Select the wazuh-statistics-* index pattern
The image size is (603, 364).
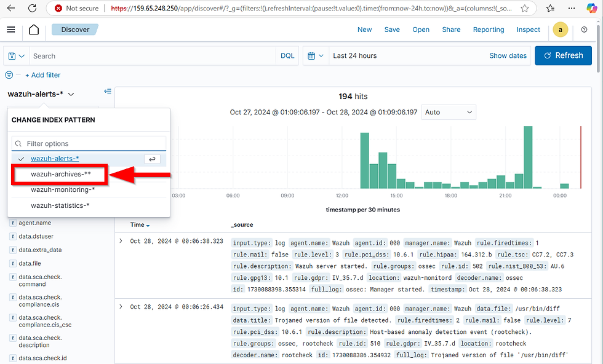click(60, 205)
